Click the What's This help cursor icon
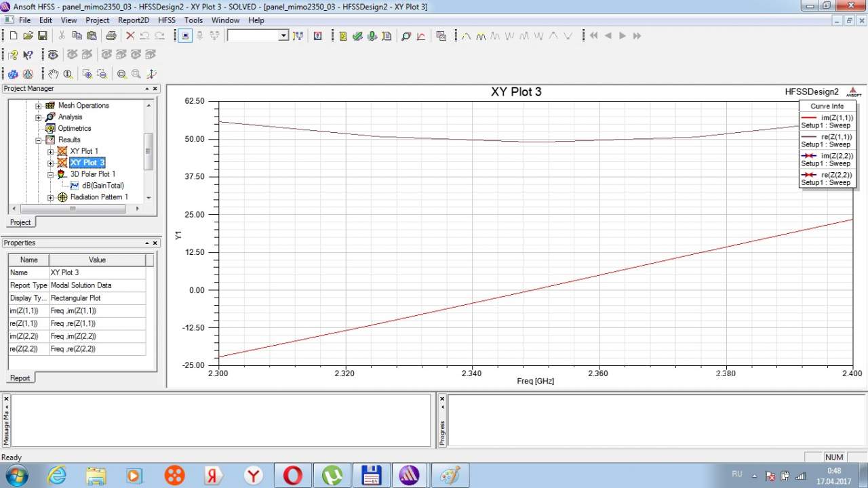Screen dimensions: 868x488 (x=28, y=55)
